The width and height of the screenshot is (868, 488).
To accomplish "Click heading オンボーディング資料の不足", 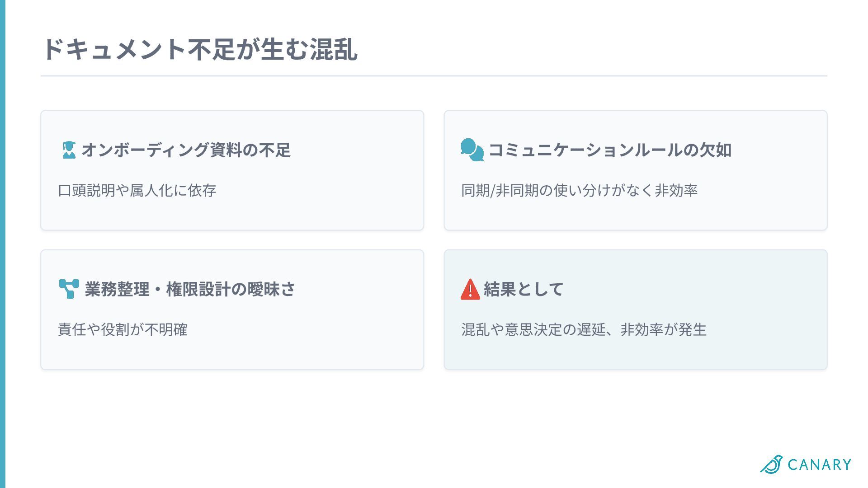I will coord(186,150).
